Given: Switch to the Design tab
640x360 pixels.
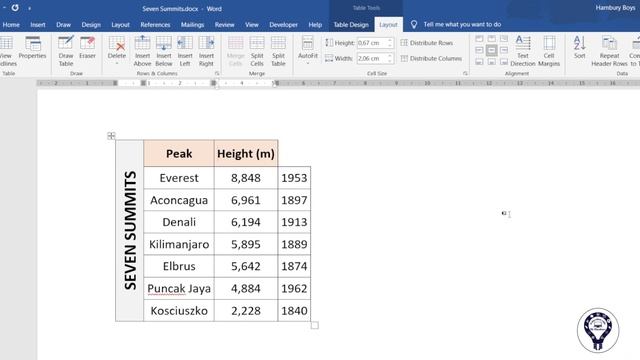Looking at the screenshot, I should [x=91, y=24].
